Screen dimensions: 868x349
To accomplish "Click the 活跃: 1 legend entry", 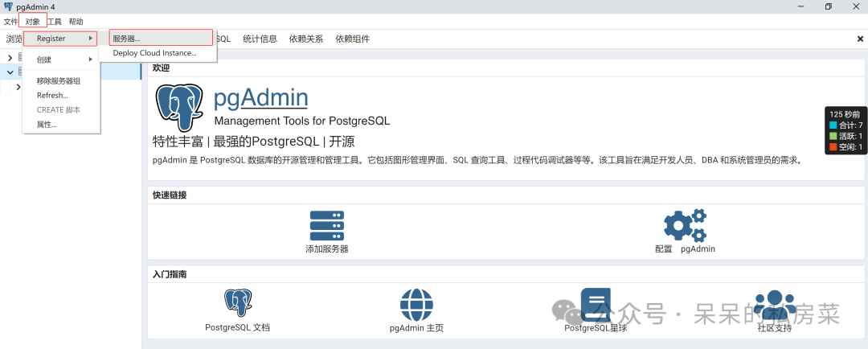I will 845,136.
